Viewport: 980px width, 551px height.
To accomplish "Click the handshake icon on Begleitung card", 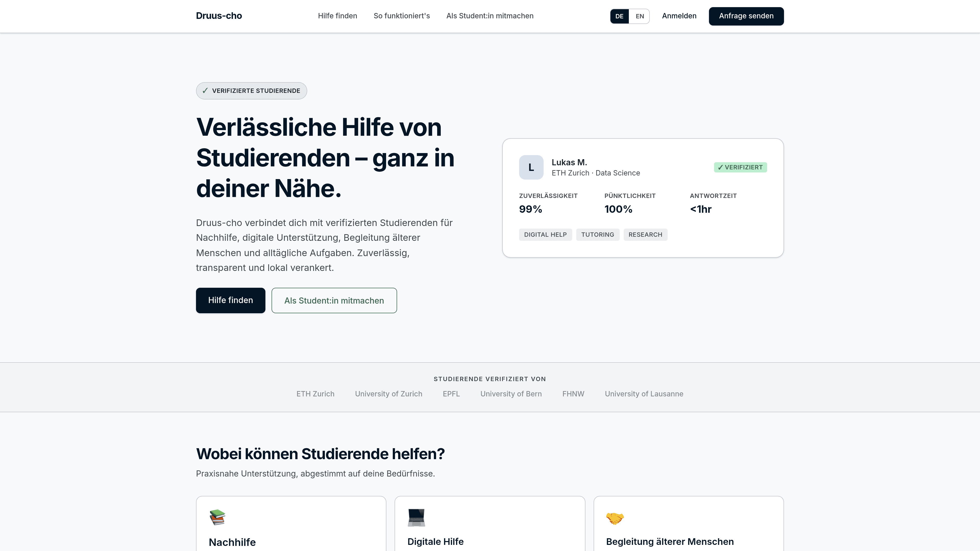I will (615, 518).
